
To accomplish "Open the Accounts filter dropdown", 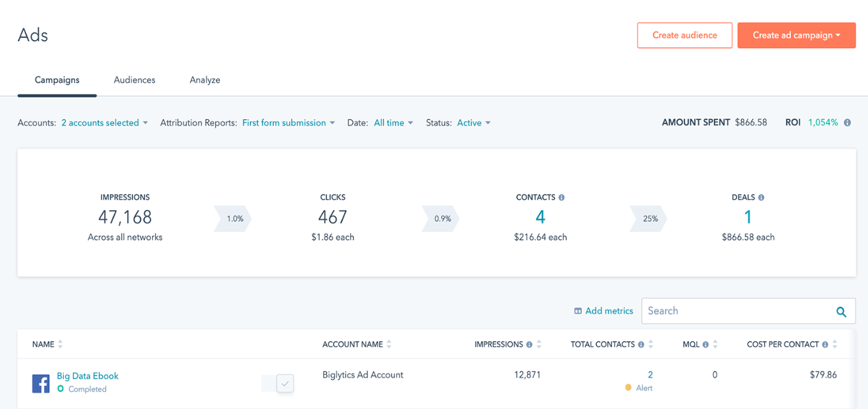I will pos(104,123).
